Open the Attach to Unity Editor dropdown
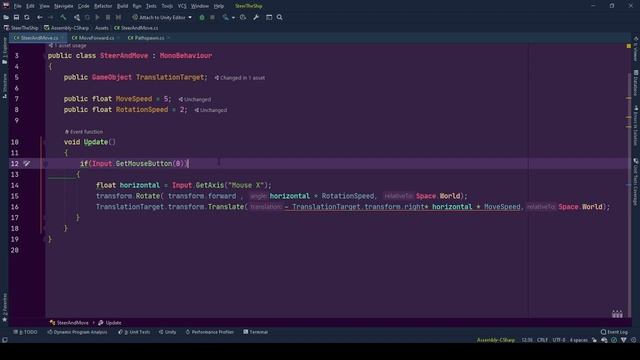Viewport: 640px width, 360px height. pos(162,18)
